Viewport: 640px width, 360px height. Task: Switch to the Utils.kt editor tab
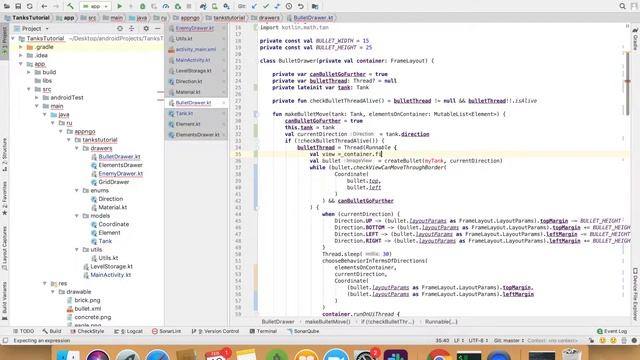pyautogui.click(x=196, y=39)
